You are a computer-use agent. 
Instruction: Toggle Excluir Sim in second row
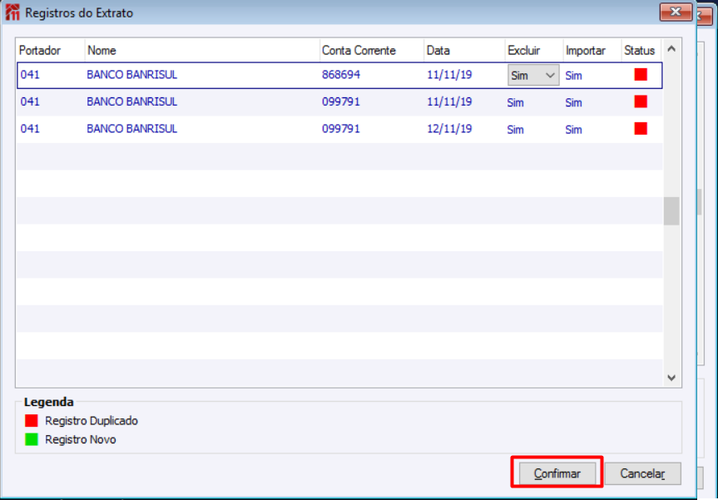pyautogui.click(x=515, y=103)
